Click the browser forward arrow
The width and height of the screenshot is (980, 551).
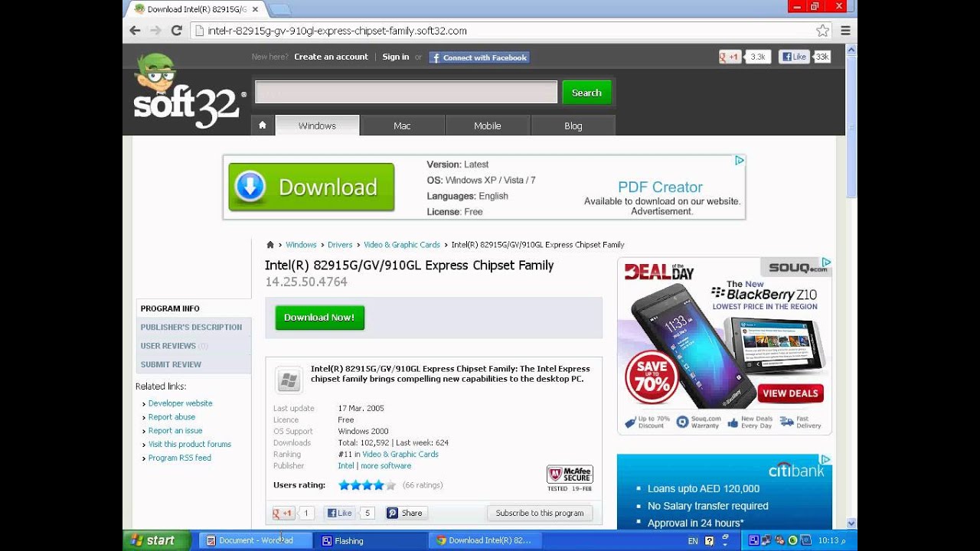point(155,31)
